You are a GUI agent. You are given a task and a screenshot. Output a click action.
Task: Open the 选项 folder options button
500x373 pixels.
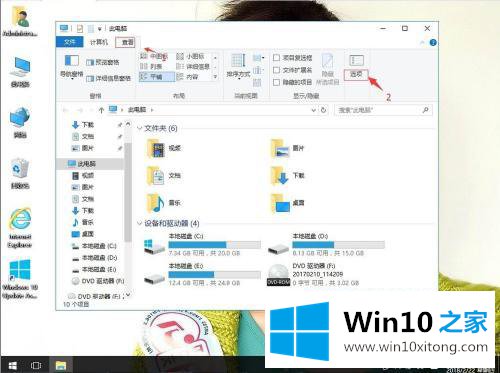[x=356, y=66]
